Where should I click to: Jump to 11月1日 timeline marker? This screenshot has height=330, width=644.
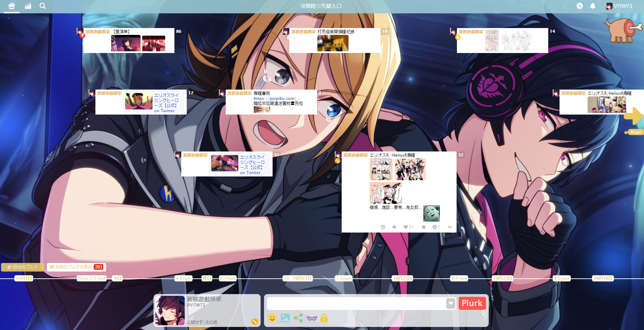point(24,278)
